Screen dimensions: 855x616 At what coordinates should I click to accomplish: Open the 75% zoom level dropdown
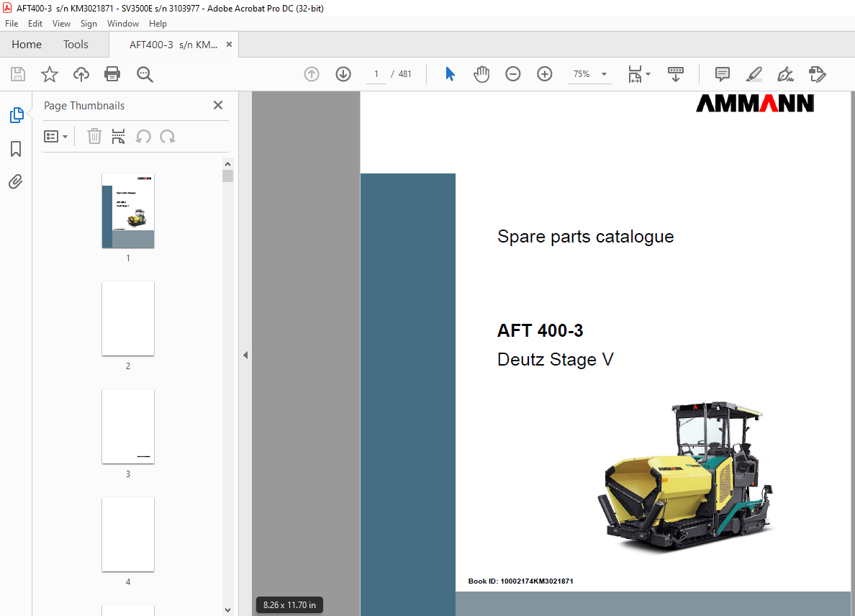pyautogui.click(x=589, y=74)
